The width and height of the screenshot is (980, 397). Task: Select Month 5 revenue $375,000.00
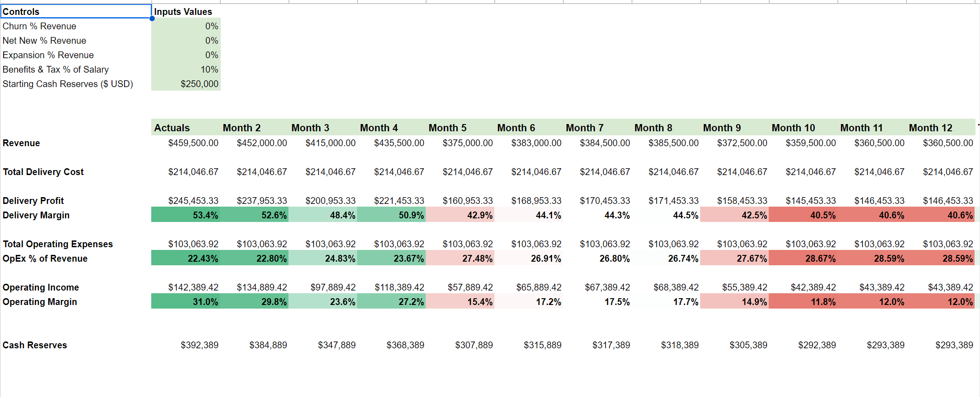pos(460,143)
